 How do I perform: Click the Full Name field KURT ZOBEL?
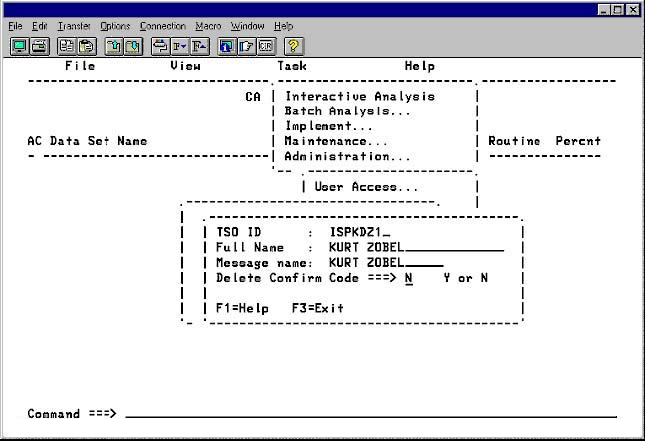click(416, 247)
